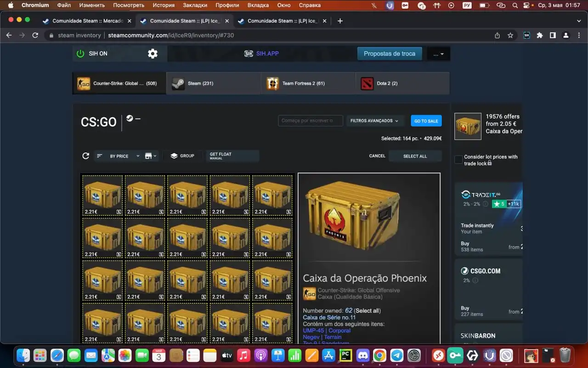Screen dimensions: 588x368
Task: Switch to Team Fortress 2 (61) tab
Action: [308, 83]
